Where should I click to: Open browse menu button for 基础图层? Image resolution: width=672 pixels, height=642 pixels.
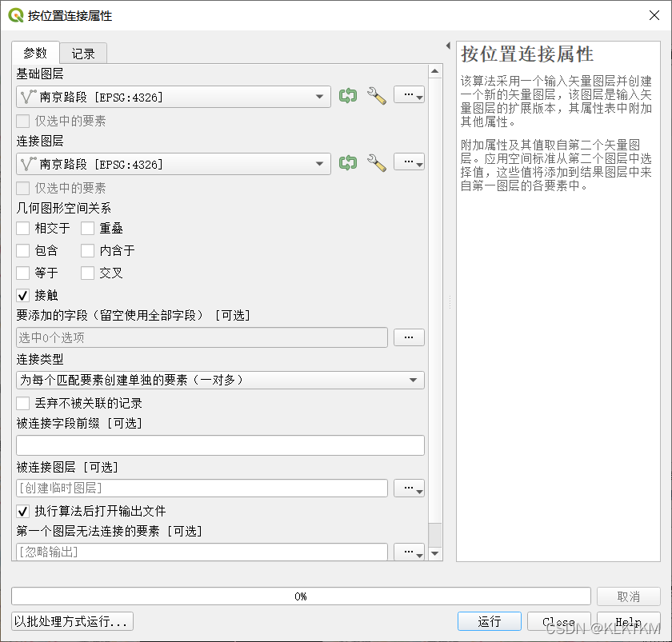click(409, 94)
